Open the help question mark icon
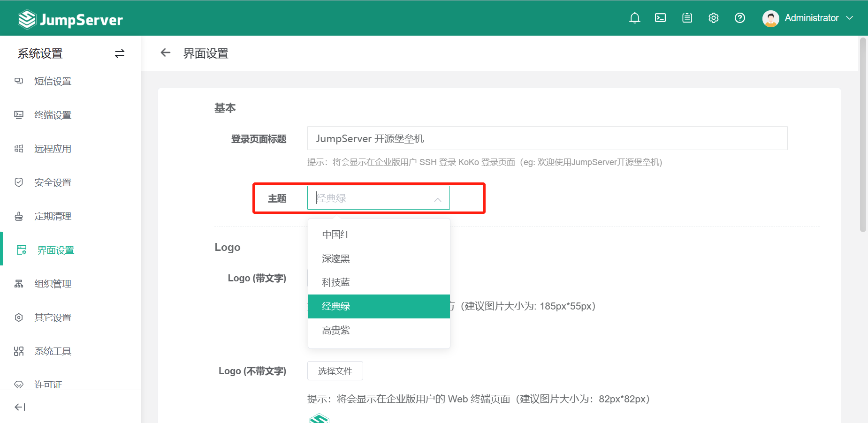868x423 pixels. click(740, 18)
